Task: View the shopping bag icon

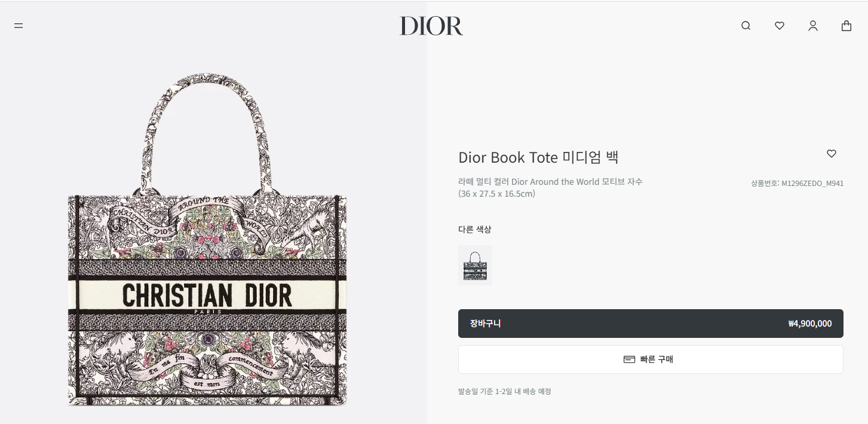Action: (846, 26)
